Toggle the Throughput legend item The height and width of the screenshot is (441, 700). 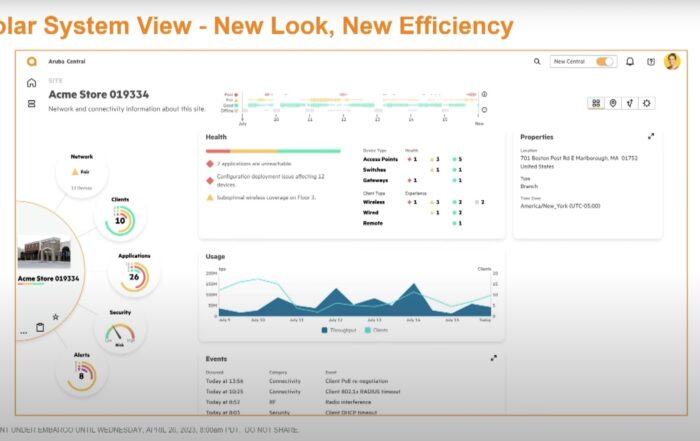339,330
